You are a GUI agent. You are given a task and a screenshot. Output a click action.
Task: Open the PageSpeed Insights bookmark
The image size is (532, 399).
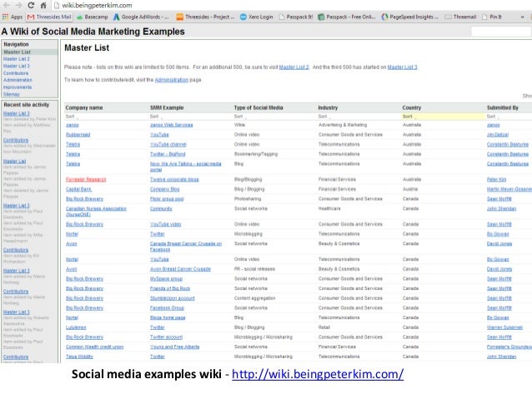[x=410, y=17]
